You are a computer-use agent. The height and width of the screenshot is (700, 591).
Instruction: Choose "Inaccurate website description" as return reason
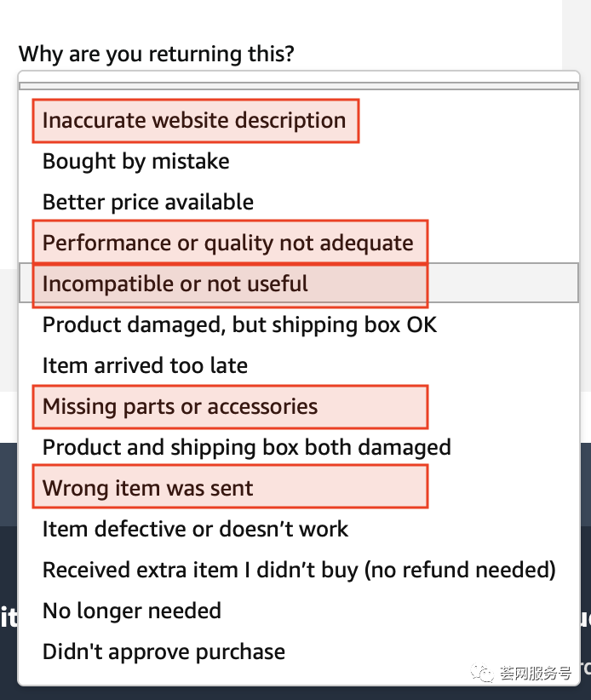tap(194, 120)
